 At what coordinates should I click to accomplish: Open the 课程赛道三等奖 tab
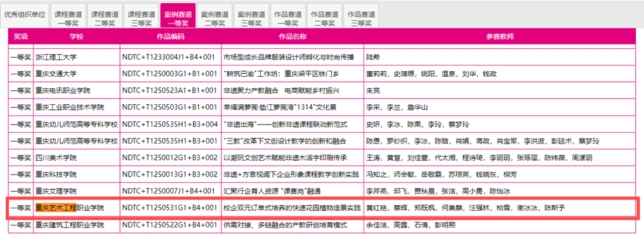(141, 15)
